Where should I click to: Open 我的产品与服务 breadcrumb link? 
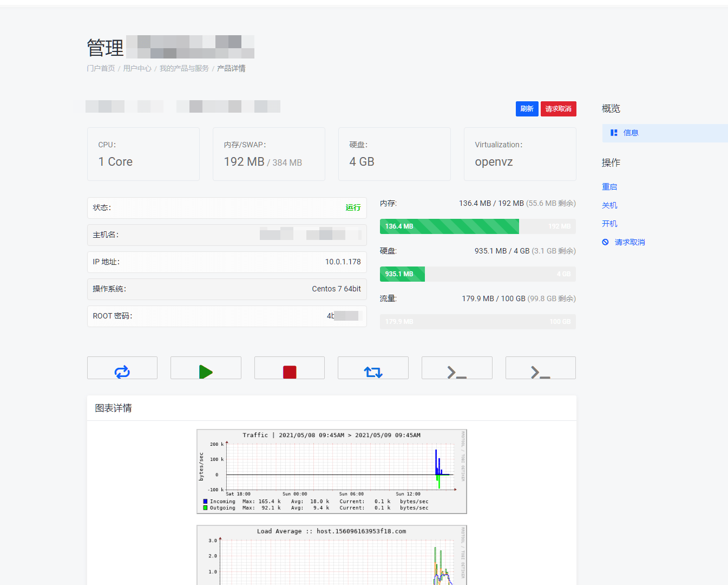(x=184, y=68)
